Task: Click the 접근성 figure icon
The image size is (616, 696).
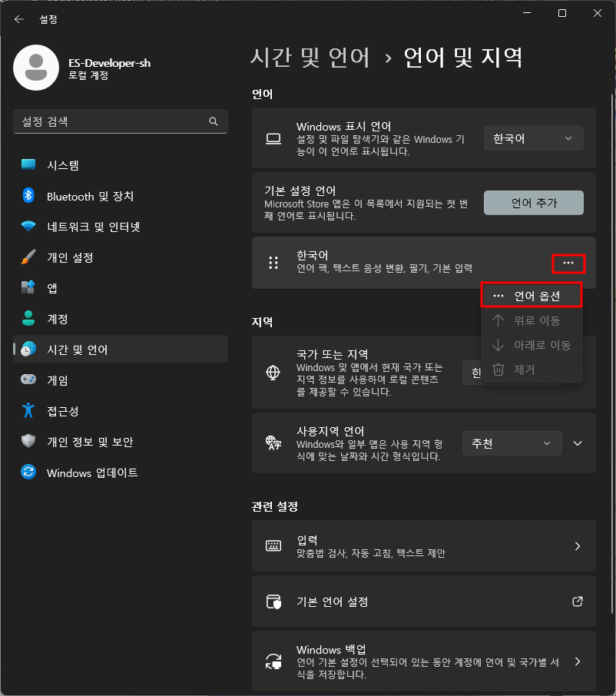Action: pos(28,410)
